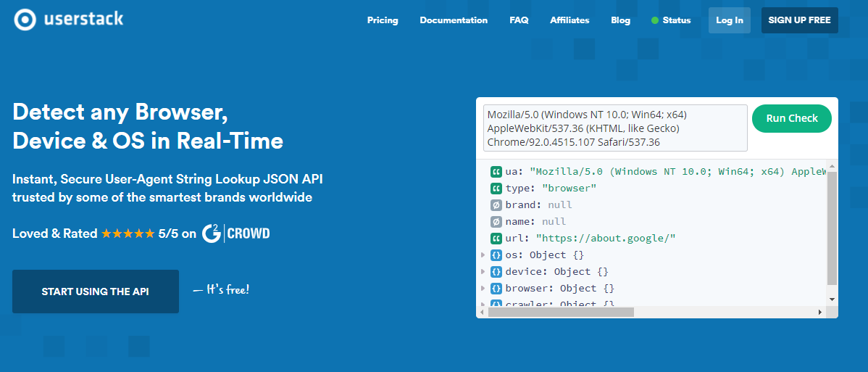The height and width of the screenshot is (372, 868).
Task: Click the vertical scrollbar in JSON result
Action: click(x=832, y=227)
